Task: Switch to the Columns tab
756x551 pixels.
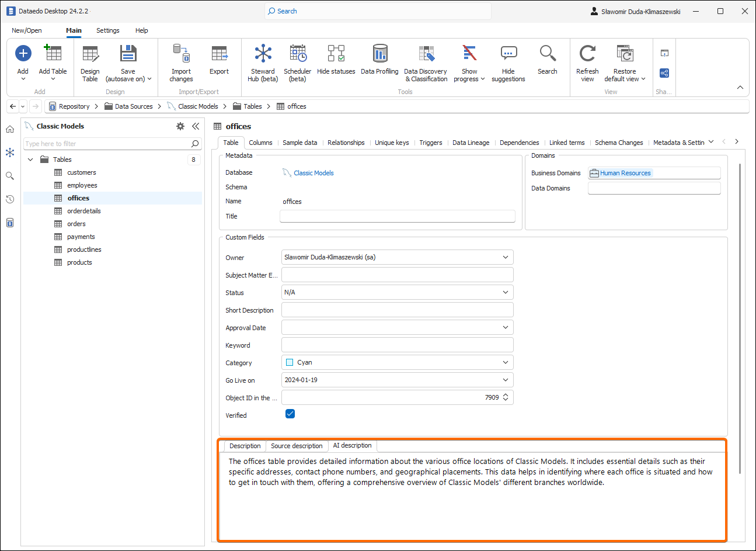Action: 260,143
